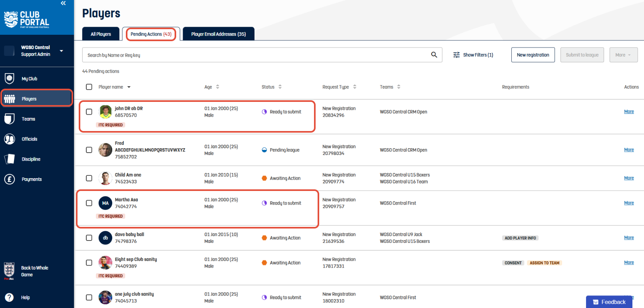Image resolution: width=644 pixels, height=308 pixels.
Task: Click john DR ab DR avatar
Action: (105, 112)
